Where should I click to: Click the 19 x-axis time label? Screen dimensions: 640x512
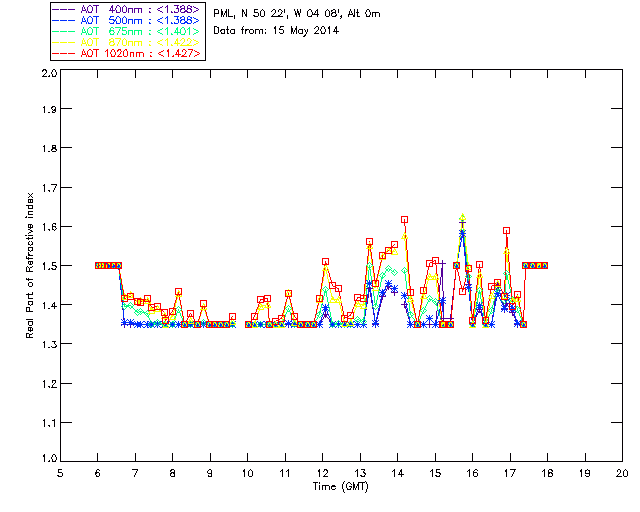point(585,473)
